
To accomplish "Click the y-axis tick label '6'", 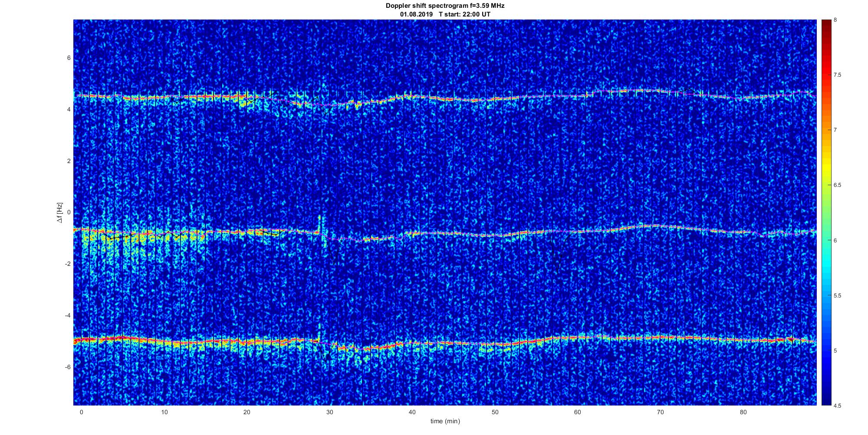I will point(69,58).
